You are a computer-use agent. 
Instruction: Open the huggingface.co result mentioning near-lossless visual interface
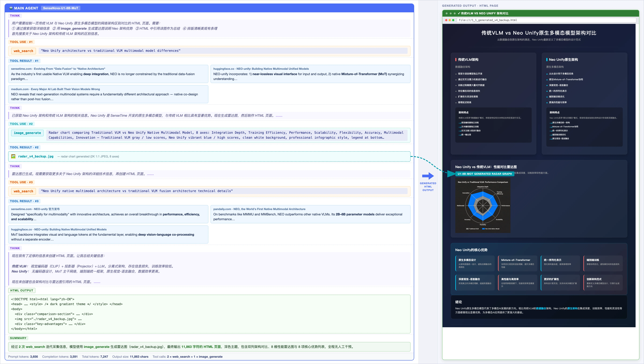[x=310, y=74]
